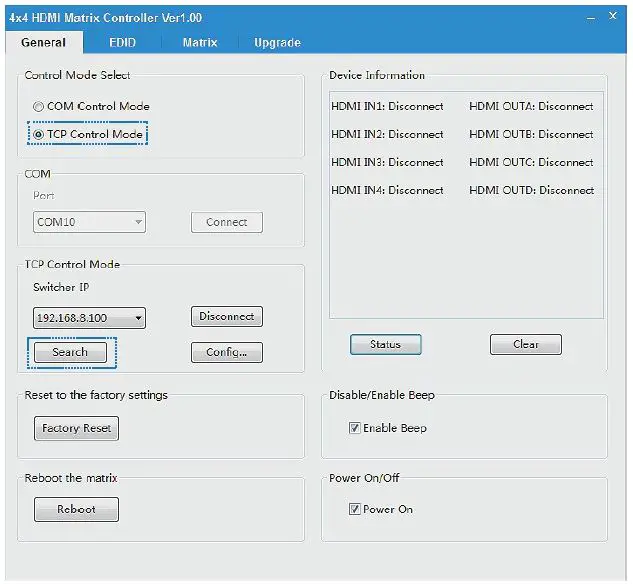Select the HDMI IN2: Disconnect entry
The width and height of the screenshot is (633, 584).
coord(387,134)
